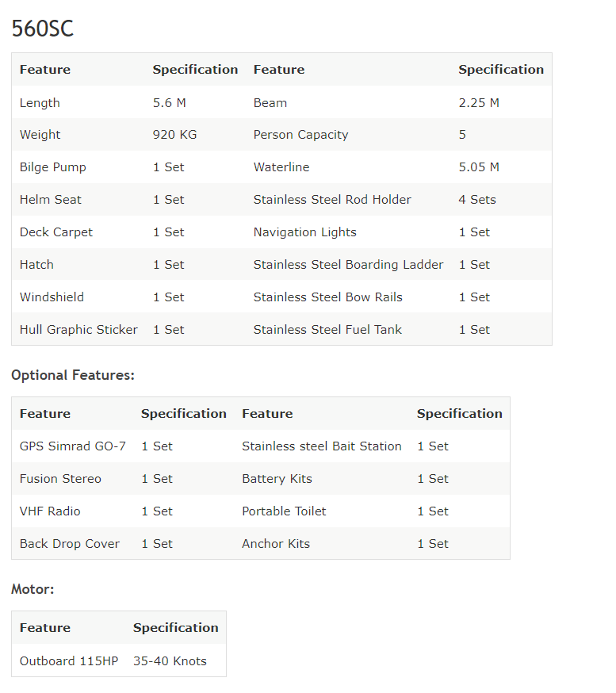Select the Fusion Stereo row label
Image resolution: width=616 pixels, height=693 pixels.
(x=60, y=479)
